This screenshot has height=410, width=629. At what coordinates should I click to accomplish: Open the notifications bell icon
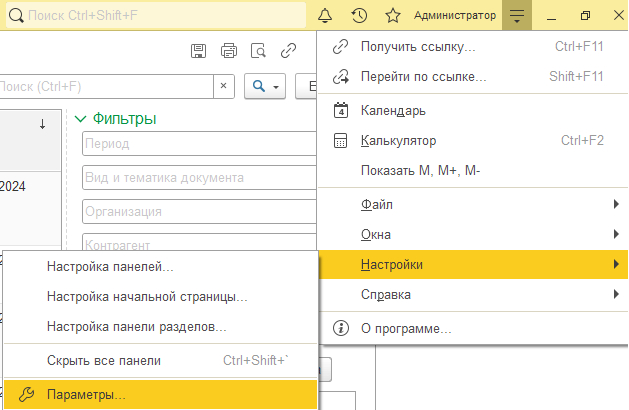pos(325,16)
